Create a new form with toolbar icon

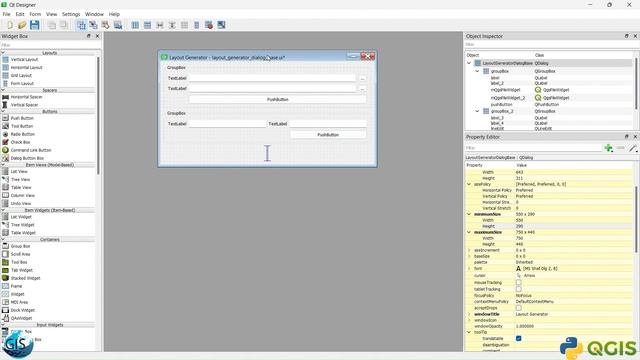10,25
